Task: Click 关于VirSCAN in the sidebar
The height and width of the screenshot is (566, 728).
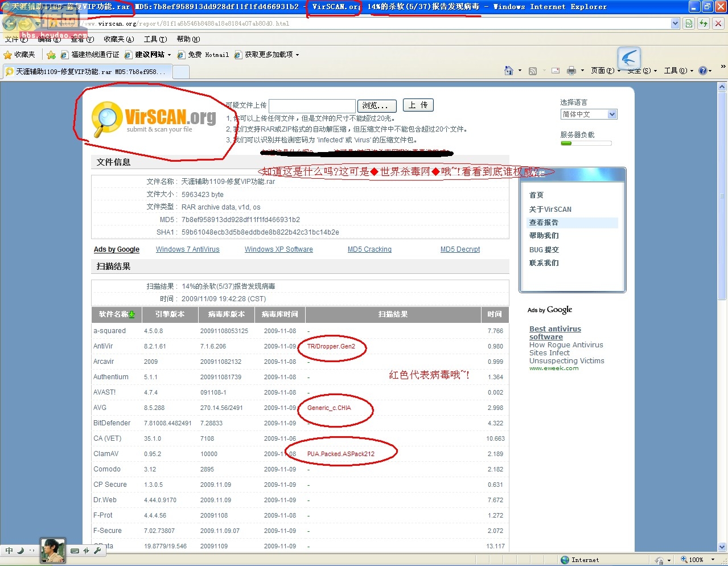Action: coord(550,209)
